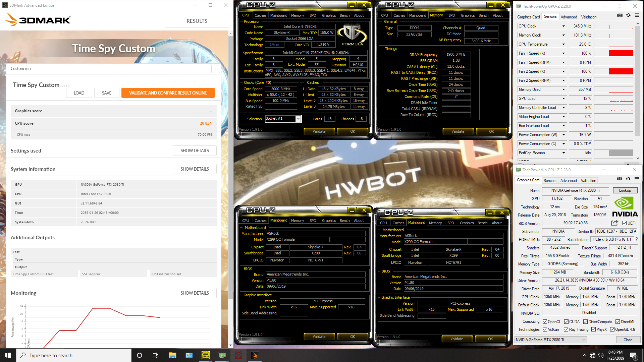Open Fan 1 Speed (%) sensor dropdown

click(x=563, y=53)
